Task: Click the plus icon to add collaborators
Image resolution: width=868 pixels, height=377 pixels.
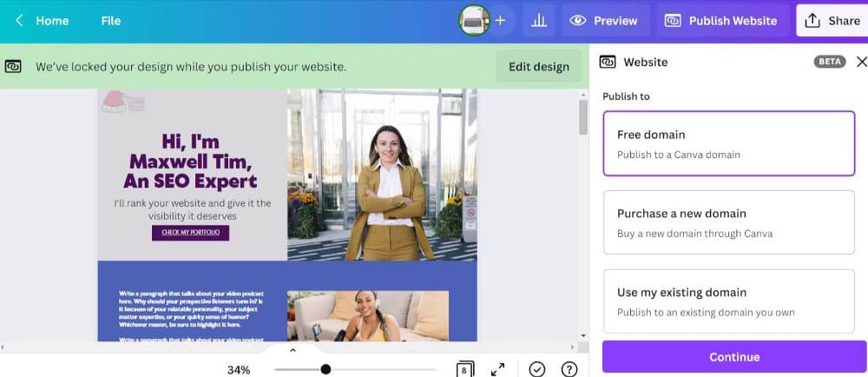Action: point(500,21)
